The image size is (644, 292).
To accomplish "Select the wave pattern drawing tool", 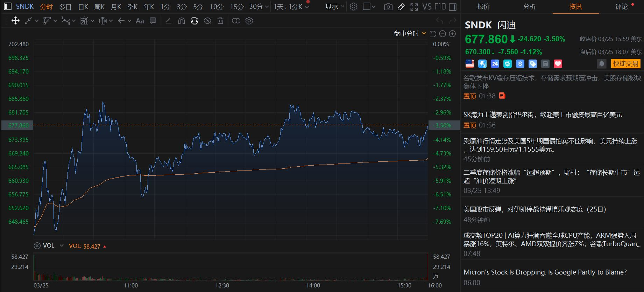I will tap(65, 21).
